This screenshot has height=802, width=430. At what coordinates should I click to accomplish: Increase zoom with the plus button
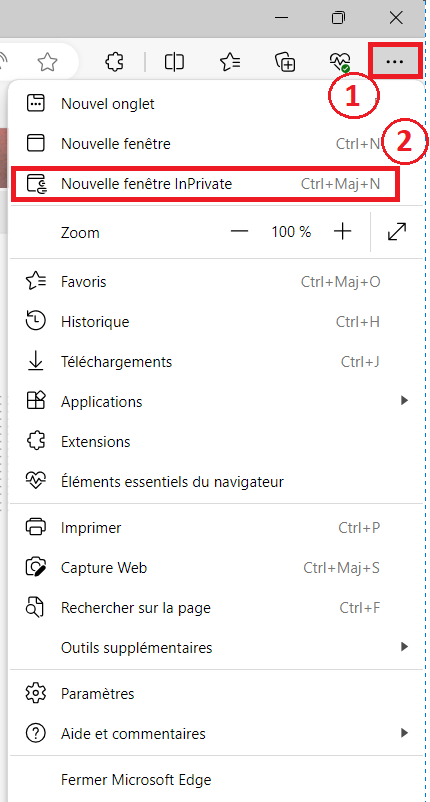(343, 232)
